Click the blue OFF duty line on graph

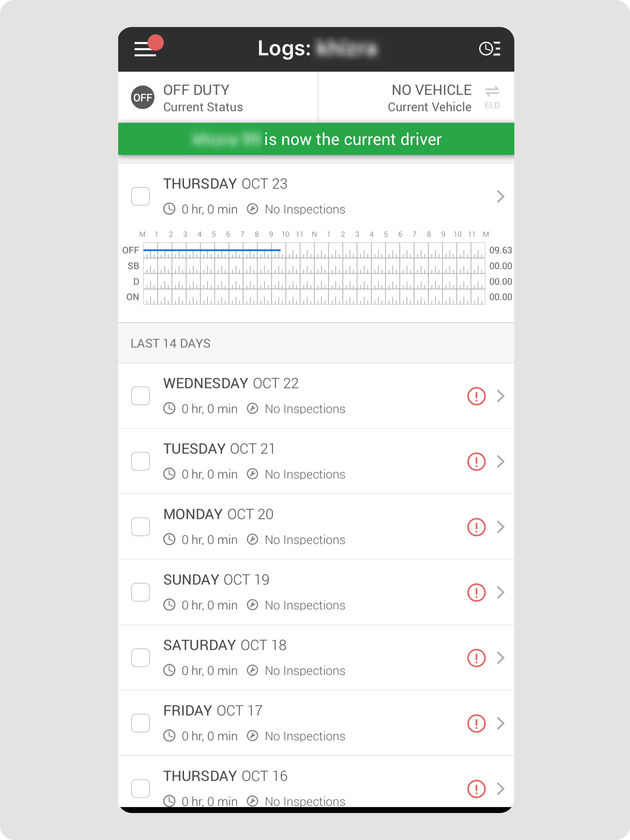click(212, 250)
